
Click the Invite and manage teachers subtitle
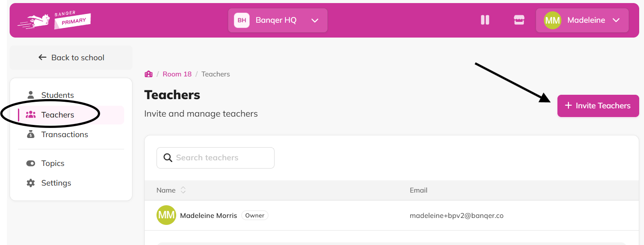(x=201, y=114)
